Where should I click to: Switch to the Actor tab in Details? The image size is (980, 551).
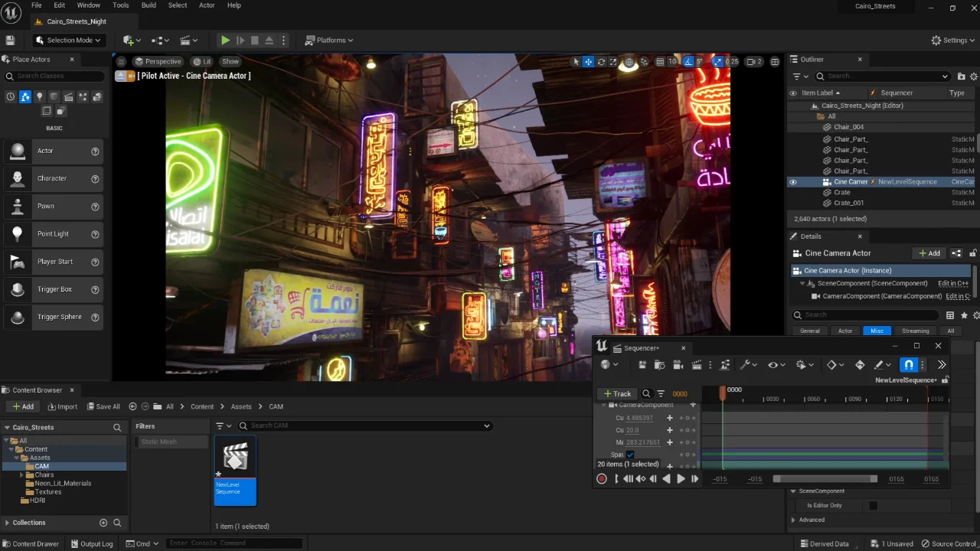[845, 331]
